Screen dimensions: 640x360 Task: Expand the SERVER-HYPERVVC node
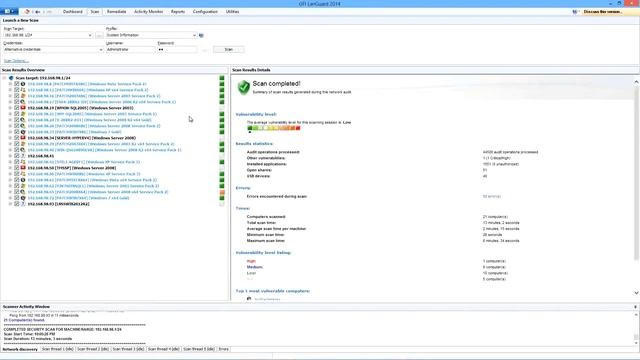(10, 138)
